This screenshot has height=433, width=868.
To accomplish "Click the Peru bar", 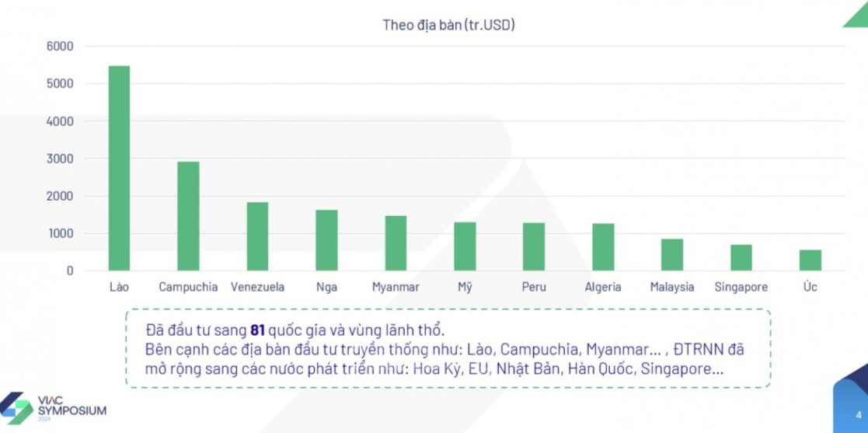I will [x=534, y=246].
